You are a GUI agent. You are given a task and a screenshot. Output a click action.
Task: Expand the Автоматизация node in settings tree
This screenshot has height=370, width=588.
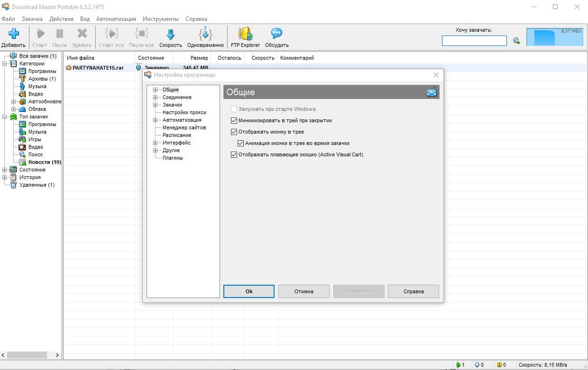click(x=155, y=120)
